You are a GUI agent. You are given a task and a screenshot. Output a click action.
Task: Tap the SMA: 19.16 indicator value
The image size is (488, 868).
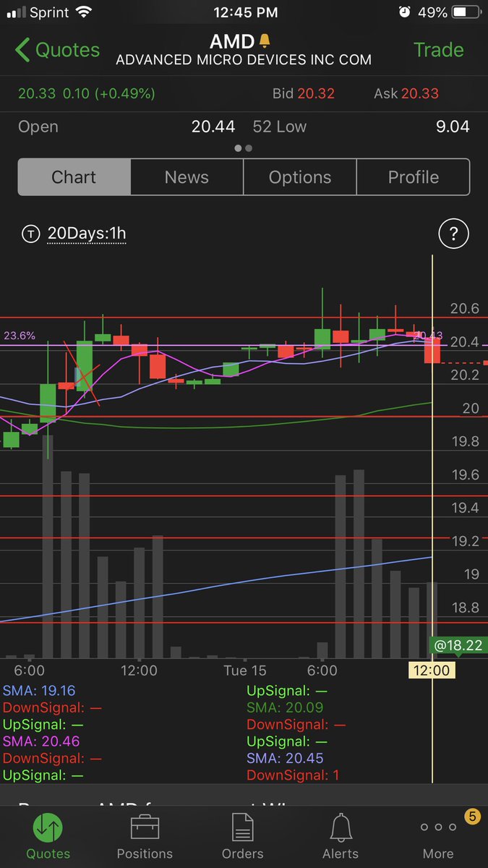pyautogui.click(x=39, y=691)
